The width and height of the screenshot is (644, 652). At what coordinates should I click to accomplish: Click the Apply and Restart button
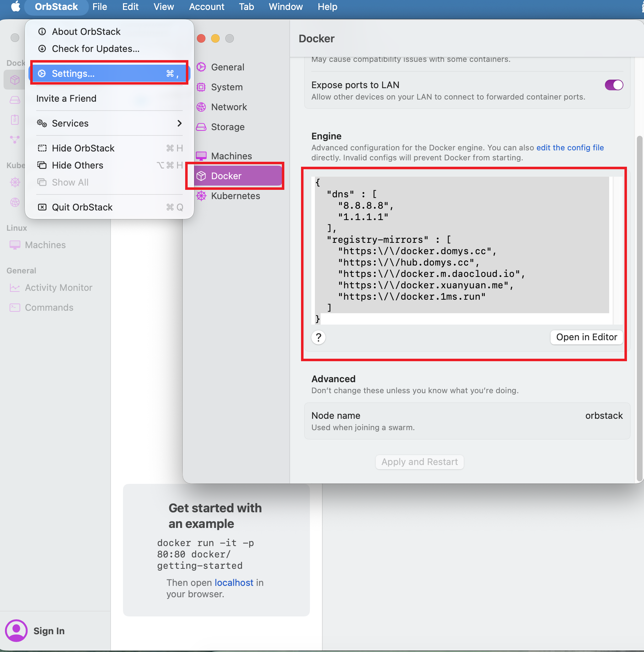(x=419, y=462)
